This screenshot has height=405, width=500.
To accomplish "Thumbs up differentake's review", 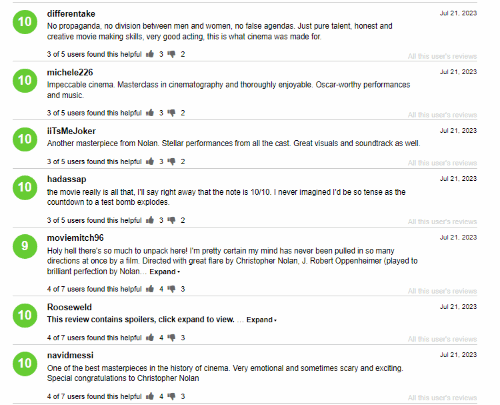I will tap(150, 54).
